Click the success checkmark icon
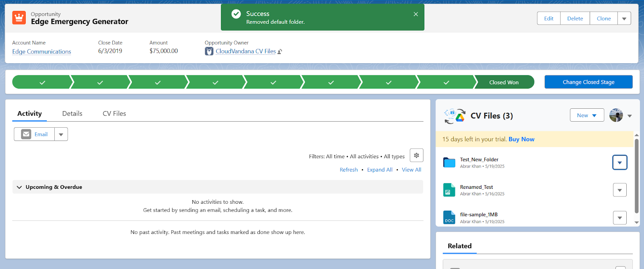The height and width of the screenshot is (269, 644). (236, 14)
